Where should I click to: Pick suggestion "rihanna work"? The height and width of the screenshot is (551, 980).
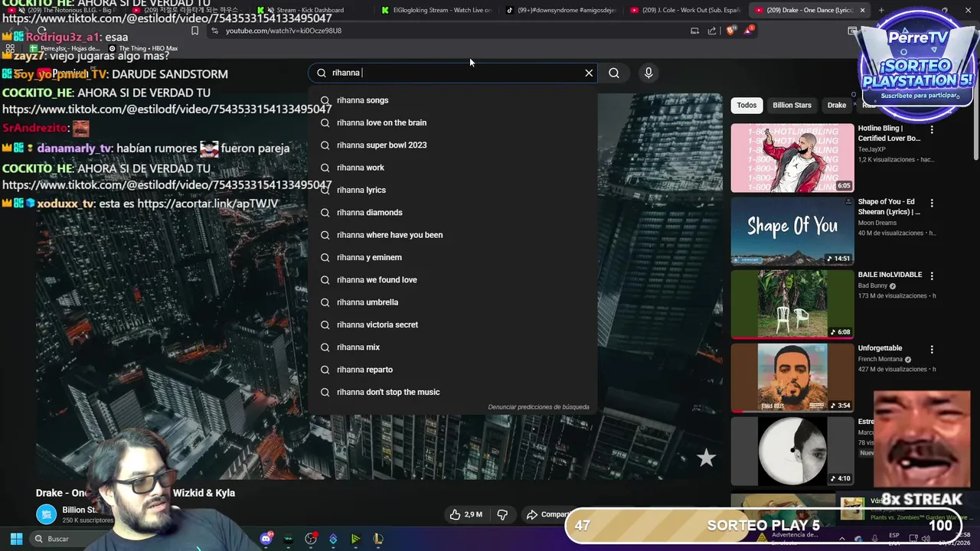pos(452,168)
